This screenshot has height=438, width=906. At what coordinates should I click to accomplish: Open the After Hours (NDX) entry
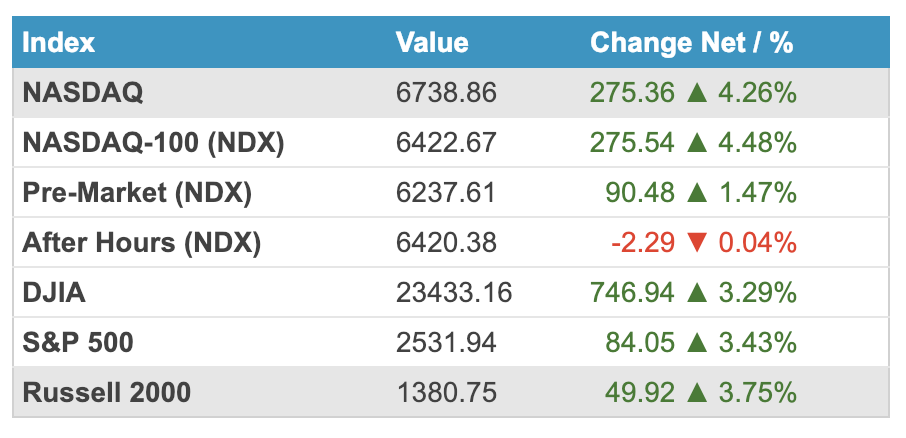tap(141, 244)
